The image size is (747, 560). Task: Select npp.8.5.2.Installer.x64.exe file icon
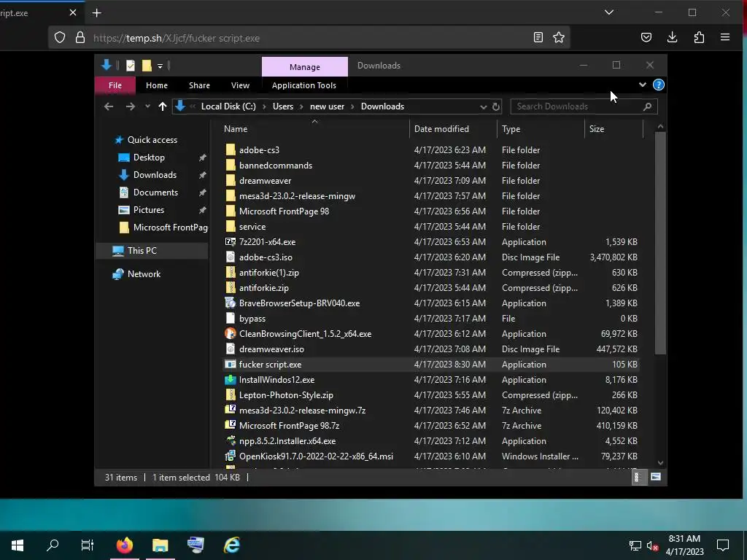(x=230, y=440)
